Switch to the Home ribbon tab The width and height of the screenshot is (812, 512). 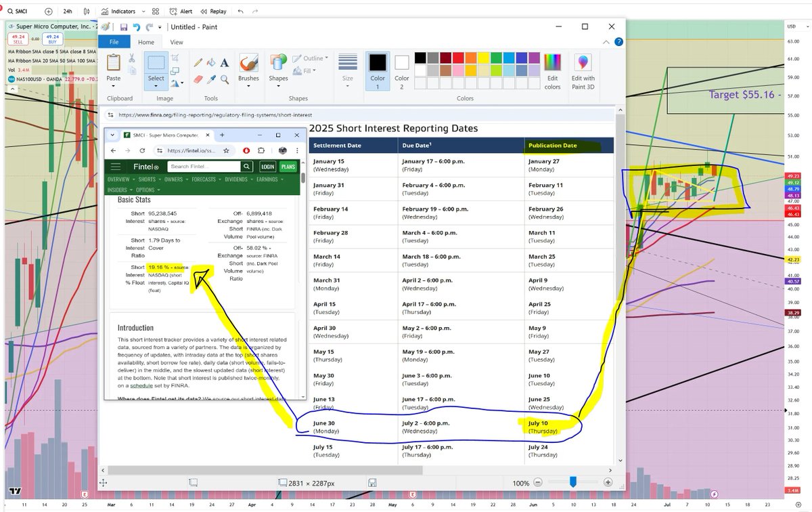[x=145, y=42]
